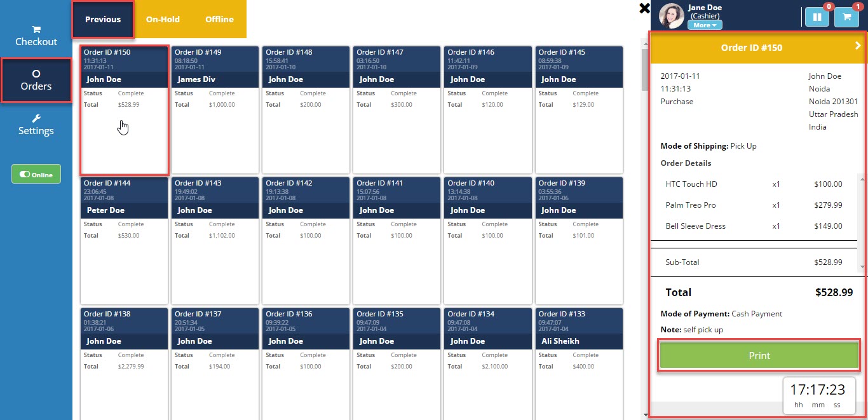Open Checkout from the sidebar
The width and height of the screenshot is (868, 420).
point(36,36)
